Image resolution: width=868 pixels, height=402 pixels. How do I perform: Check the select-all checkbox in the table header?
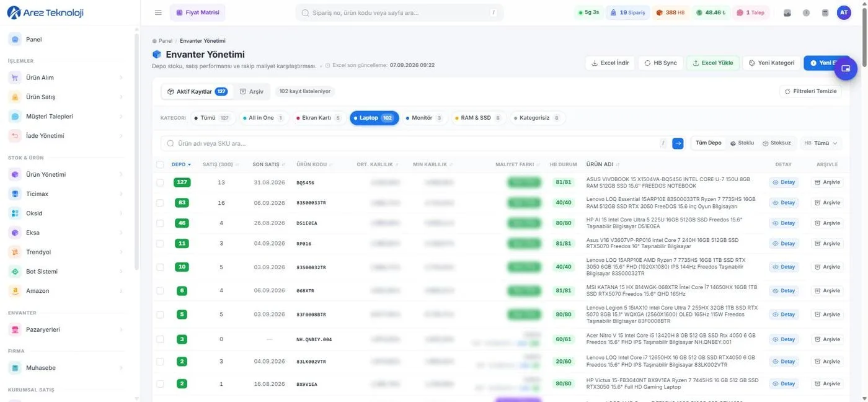point(160,164)
